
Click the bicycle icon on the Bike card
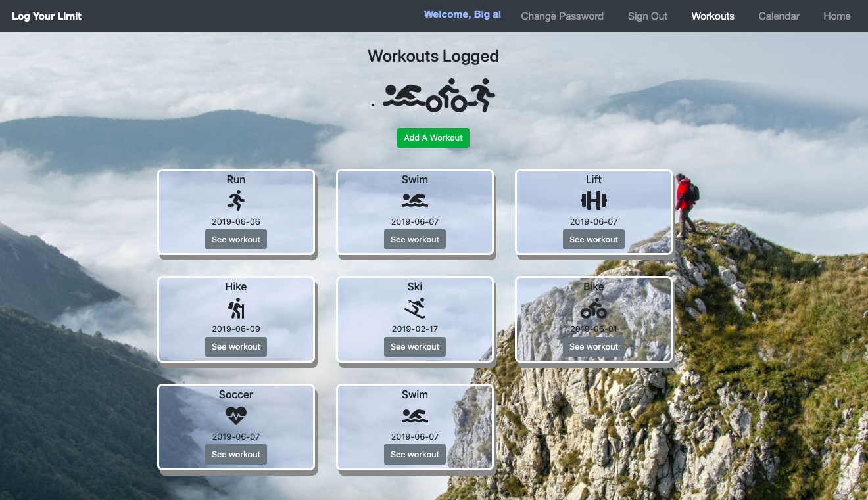coord(594,307)
